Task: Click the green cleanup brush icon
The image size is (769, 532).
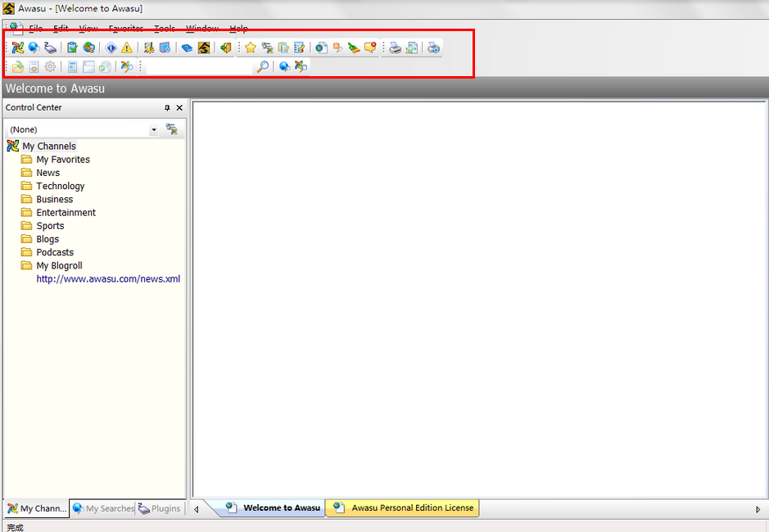Action: [x=354, y=47]
